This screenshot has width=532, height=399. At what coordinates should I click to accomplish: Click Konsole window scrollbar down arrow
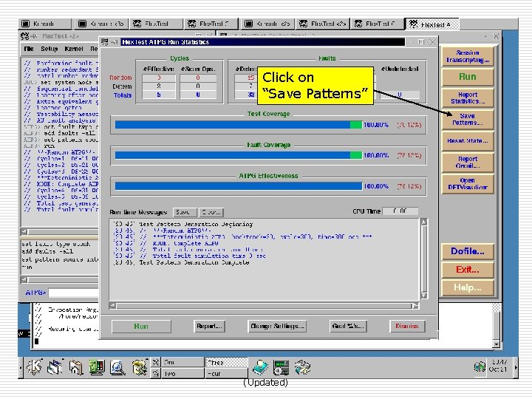tap(497, 344)
